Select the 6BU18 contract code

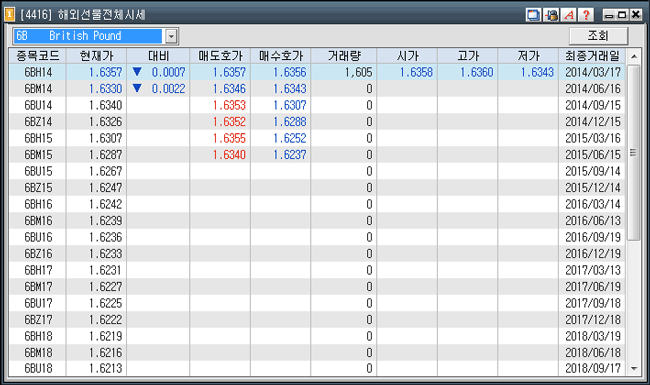pyautogui.click(x=38, y=368)
